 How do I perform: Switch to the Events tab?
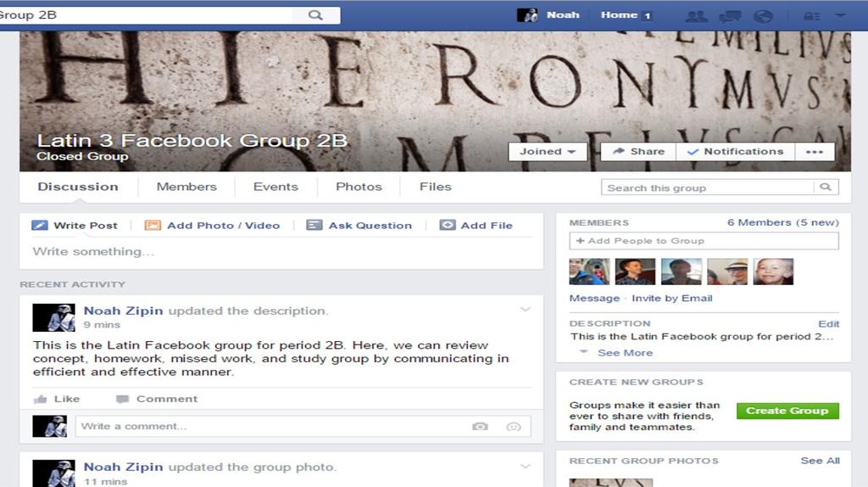[275, 187]
